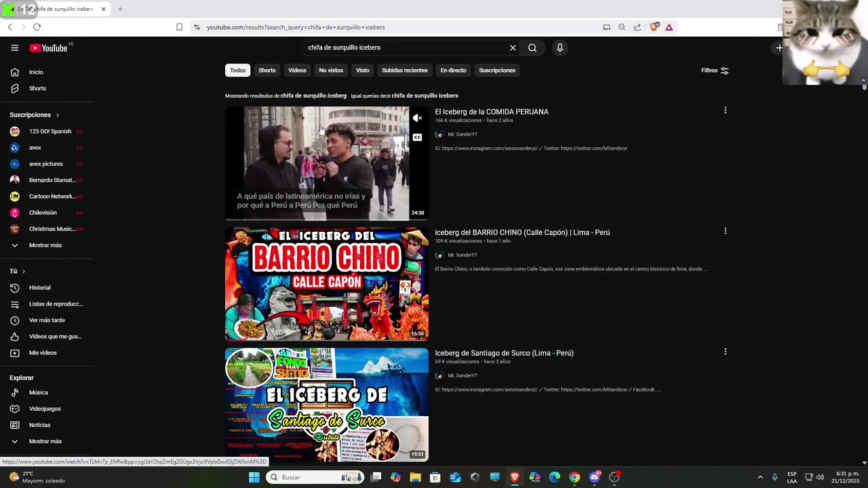Open Google Chrome from the taskbar
This screenshot has height=488, width=868.
(x=574, y=477)
